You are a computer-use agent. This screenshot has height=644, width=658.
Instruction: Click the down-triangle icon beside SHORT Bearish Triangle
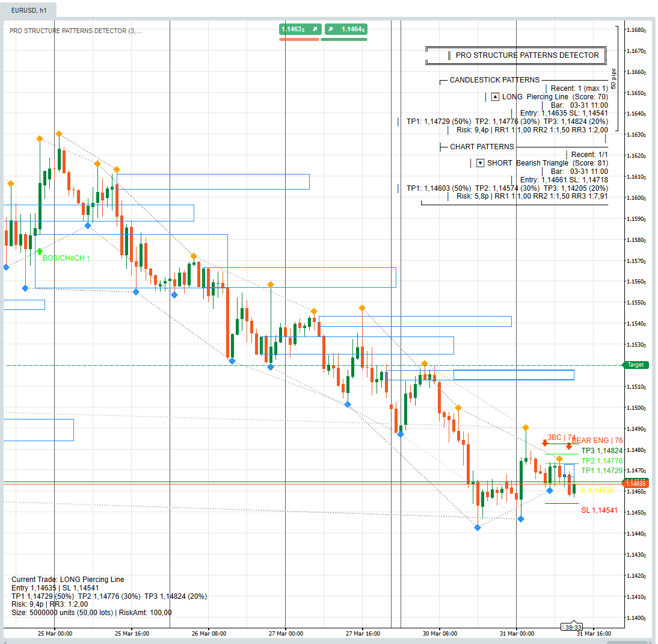pyautogui.click(x=480, y=163)
